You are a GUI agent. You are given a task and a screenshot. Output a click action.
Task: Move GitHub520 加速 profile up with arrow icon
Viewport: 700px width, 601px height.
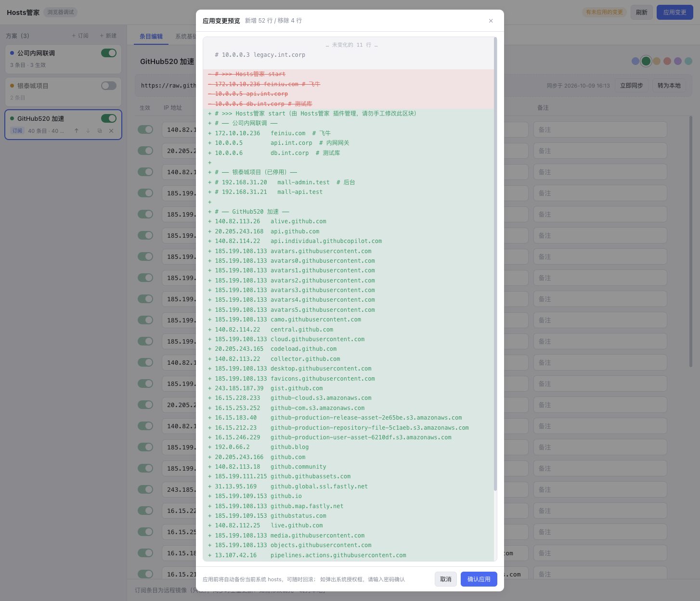(x=77, y=131)
